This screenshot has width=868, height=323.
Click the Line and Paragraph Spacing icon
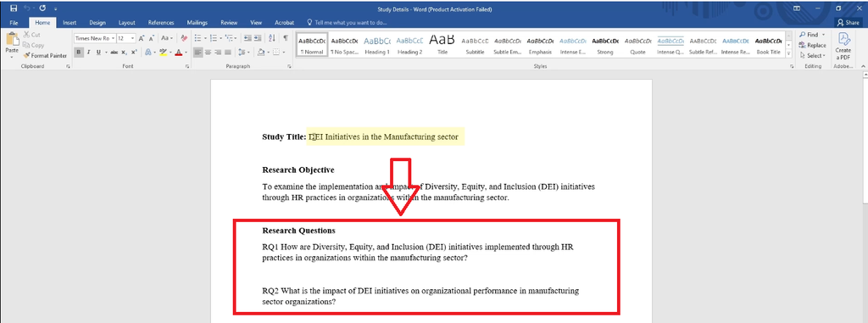[242, 52]
